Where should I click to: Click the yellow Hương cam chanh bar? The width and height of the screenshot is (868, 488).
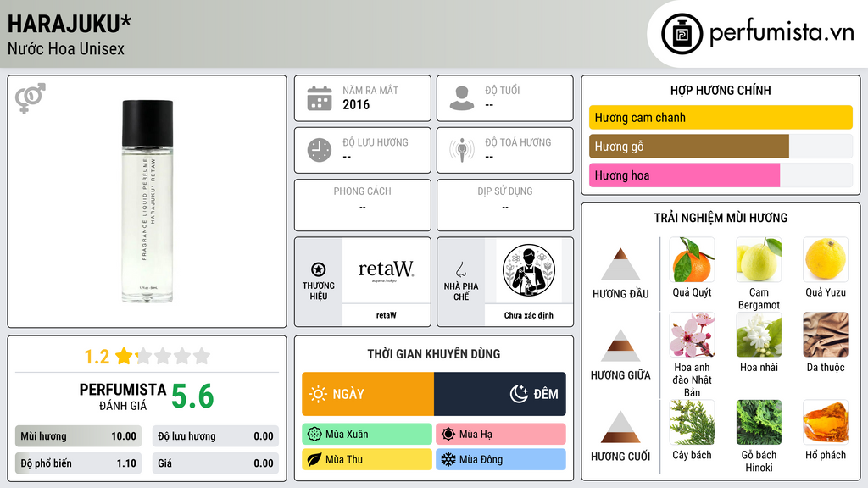pos(721,117)
